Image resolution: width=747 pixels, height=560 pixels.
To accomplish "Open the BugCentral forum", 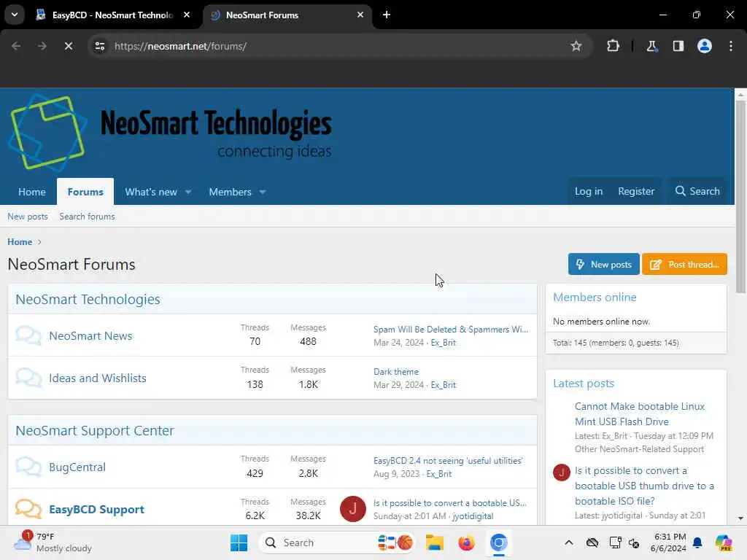I will (x=77, y=467).
